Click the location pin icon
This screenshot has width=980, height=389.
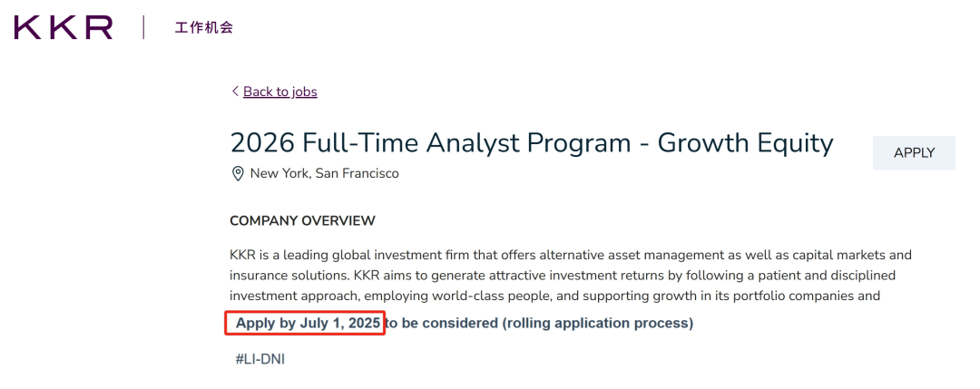tap(238, 173)
